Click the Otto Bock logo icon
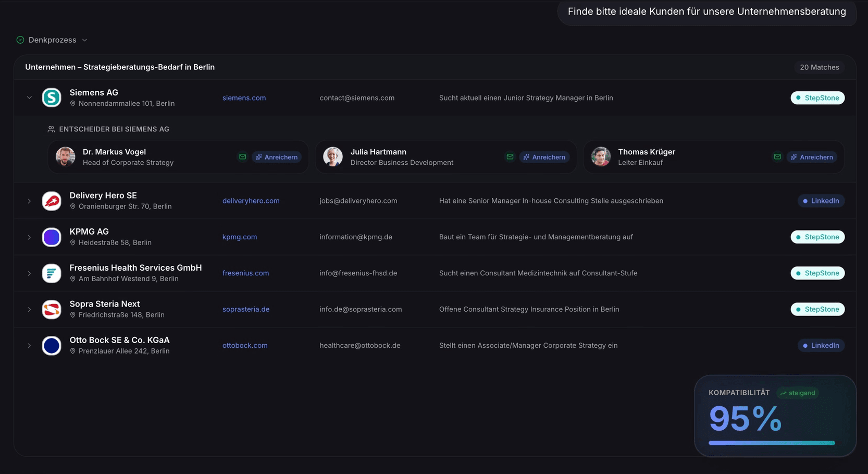This screenshot has height=474, width=868. [x=52, y=345]
